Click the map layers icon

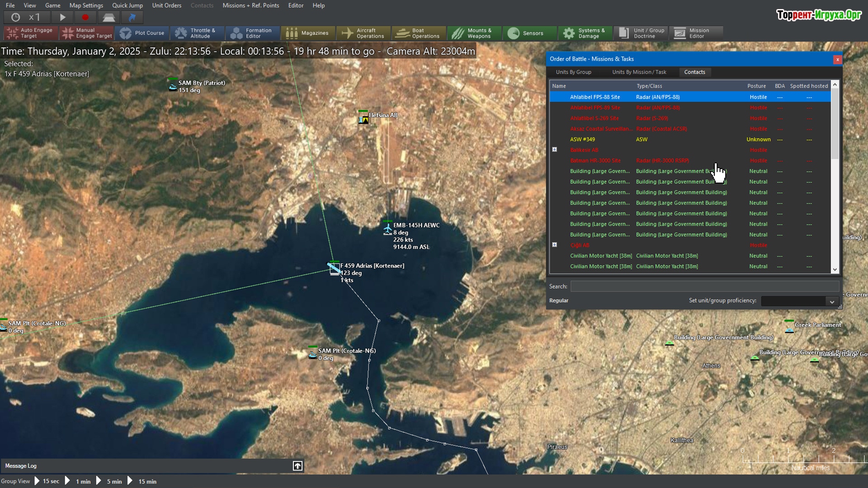(108, 17)
